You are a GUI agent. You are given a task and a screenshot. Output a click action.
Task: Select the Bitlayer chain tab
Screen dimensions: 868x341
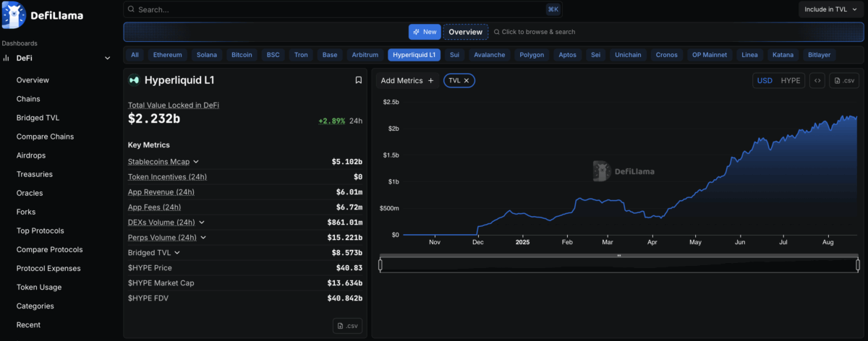(x=820, y=55)
